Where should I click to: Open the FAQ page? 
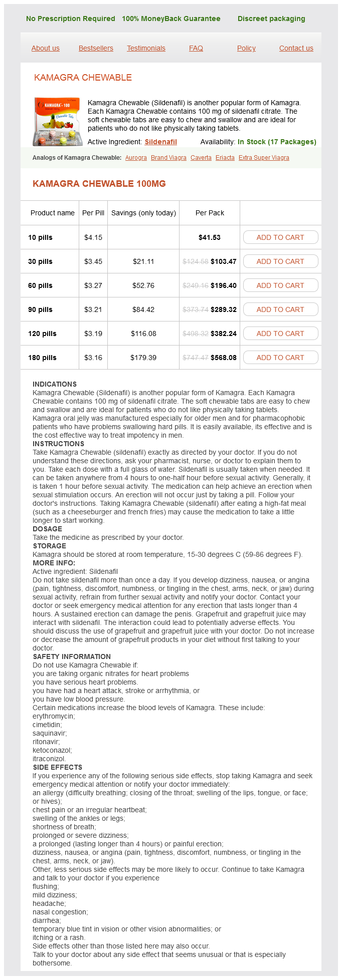196,48
